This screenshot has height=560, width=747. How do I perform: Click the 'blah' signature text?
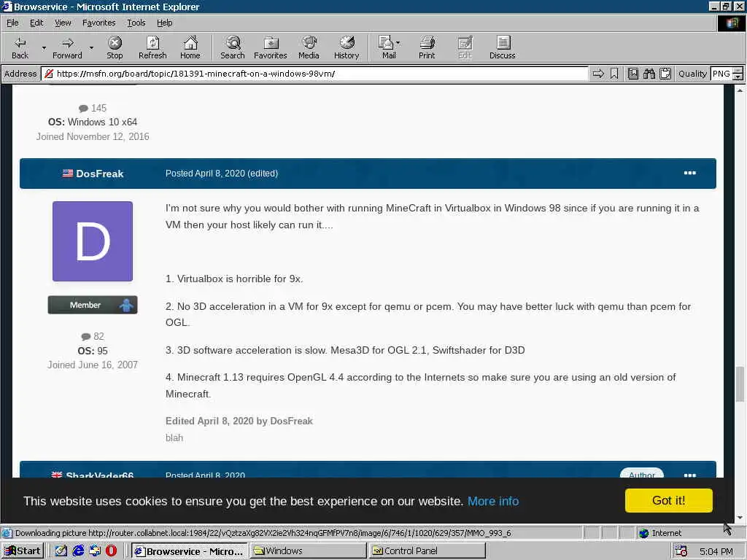coord(174,437)
